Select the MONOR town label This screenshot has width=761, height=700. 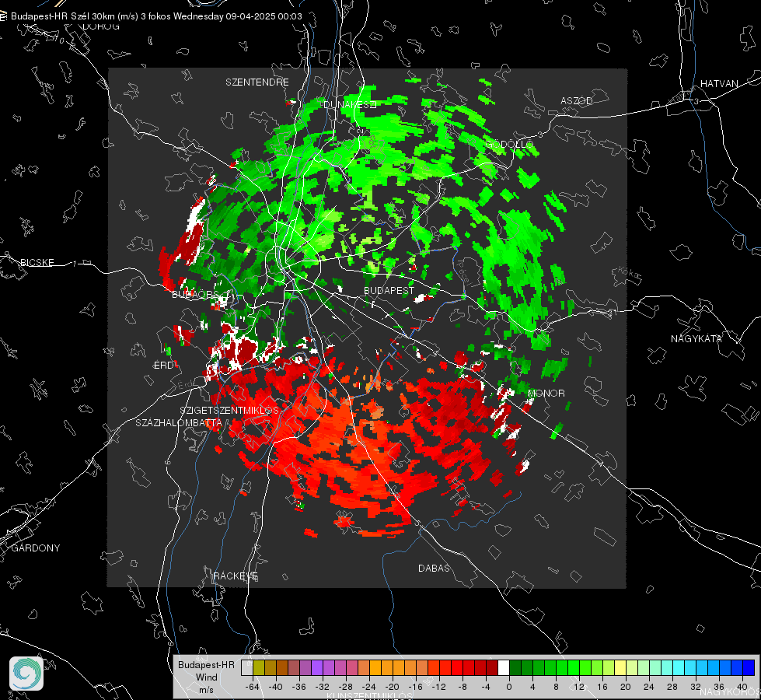click(x=546, y=393)
